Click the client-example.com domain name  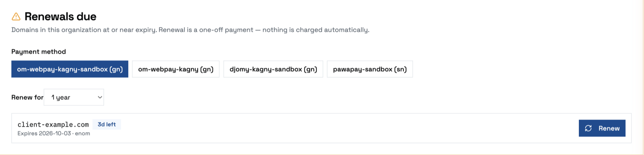pyautogui.click(x=53, y=124)
